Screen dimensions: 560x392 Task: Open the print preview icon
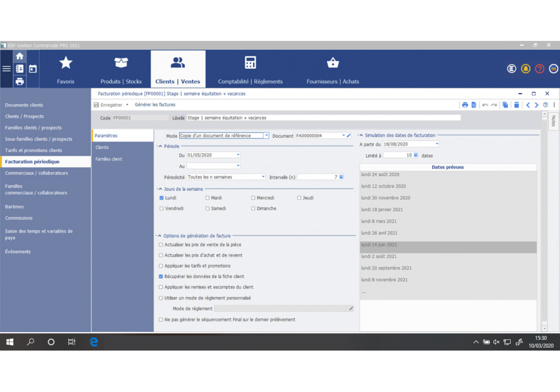(x=474, y=105)
